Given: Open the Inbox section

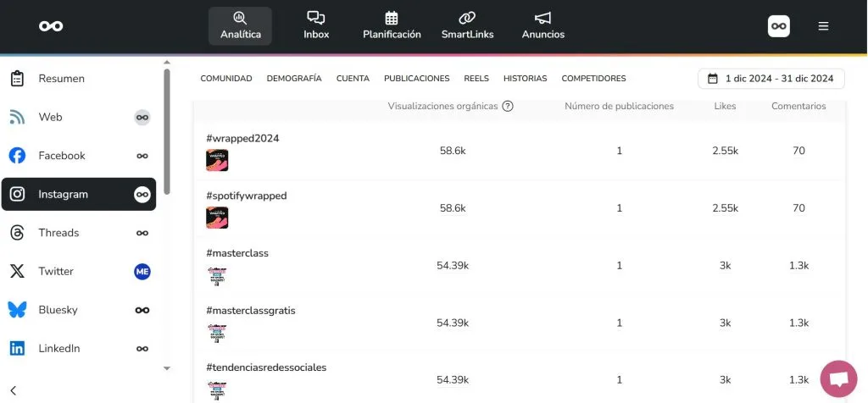Looking at the screenshot, I should pos(316,25).
